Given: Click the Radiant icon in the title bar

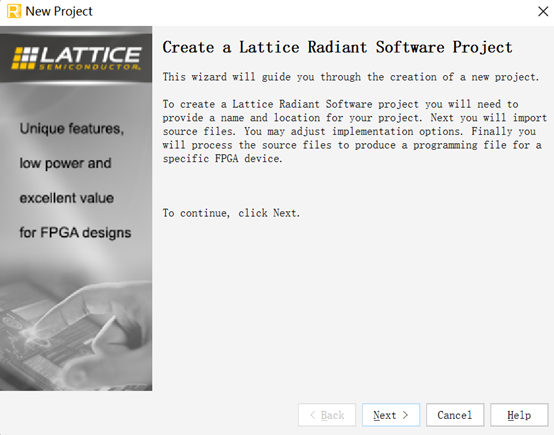Looking at the screenshot, I should pos(14,11).
